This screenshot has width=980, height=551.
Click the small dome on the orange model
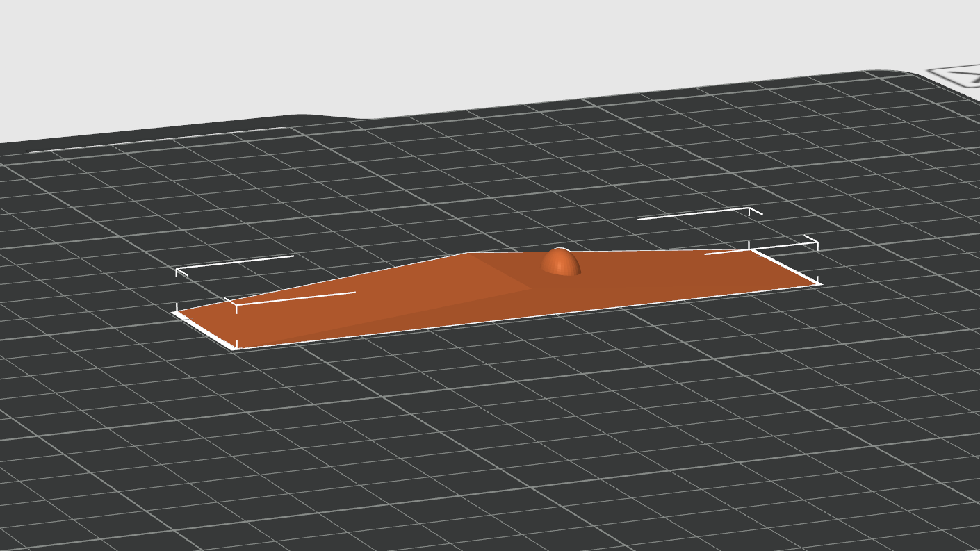[x=562, y=262]
